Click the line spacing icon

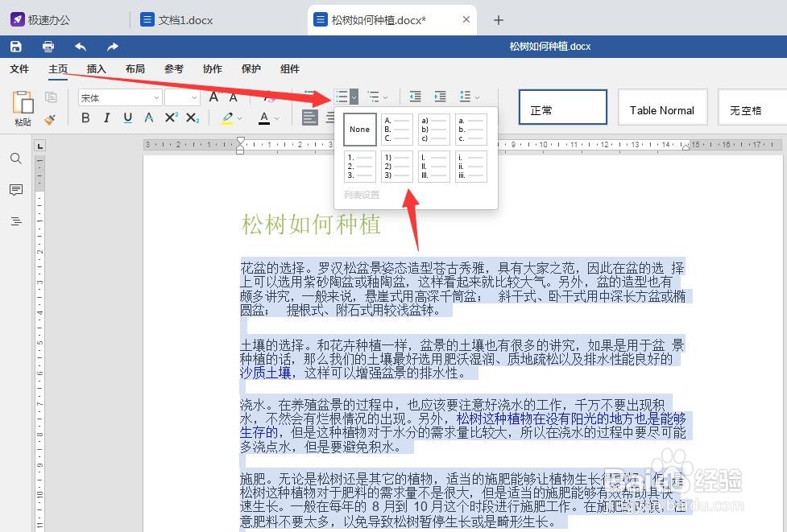[466, 97]
